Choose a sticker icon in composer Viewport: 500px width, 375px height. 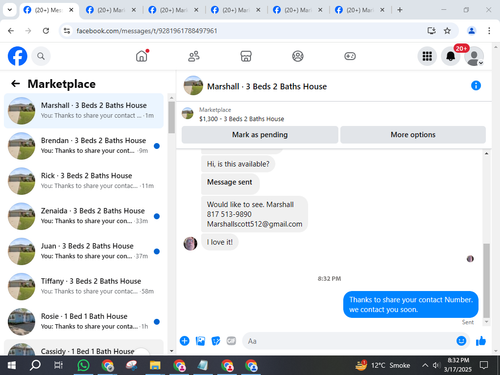click(216, 341)
